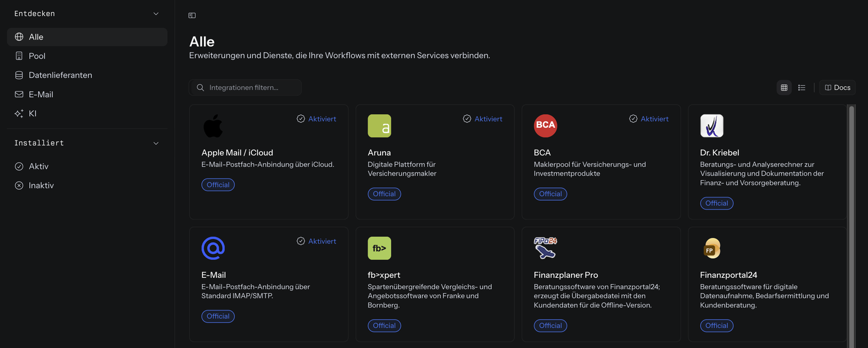Open the KI category
Screen dimensions: 868x348
tap(87, 114)
